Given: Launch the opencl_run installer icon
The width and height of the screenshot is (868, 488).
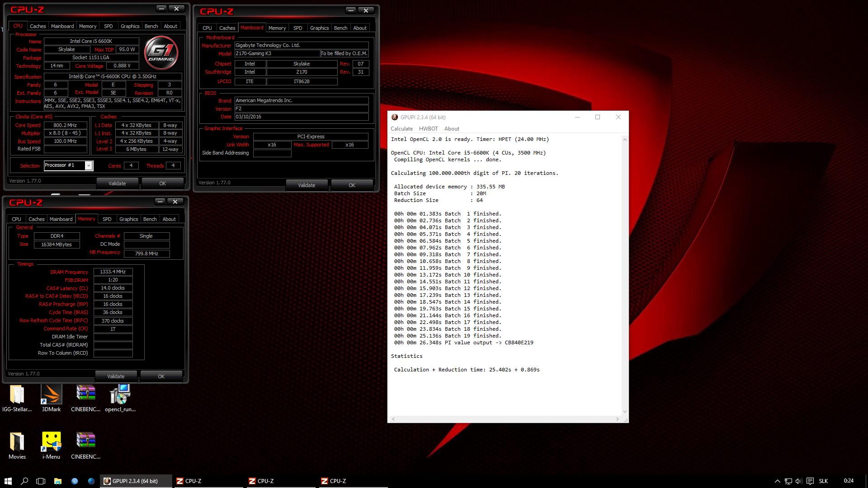Looking at the screenshot, I should [x=120, y=398].
